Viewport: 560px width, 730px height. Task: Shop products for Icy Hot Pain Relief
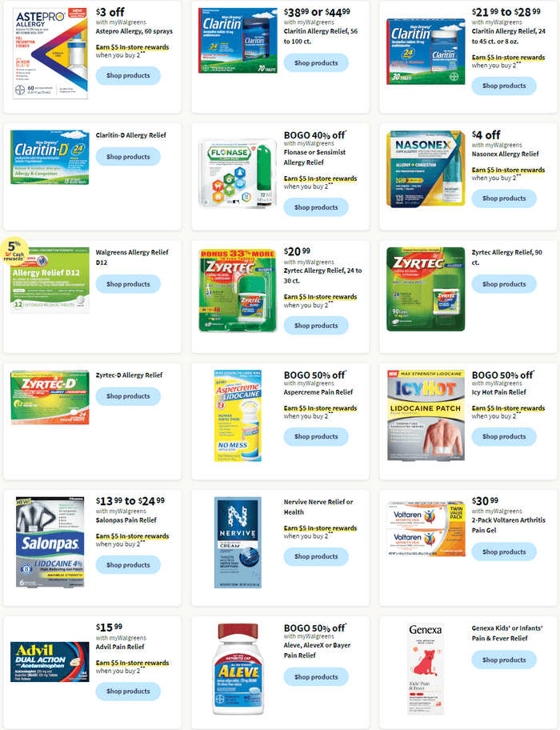(x=504, y=437)
